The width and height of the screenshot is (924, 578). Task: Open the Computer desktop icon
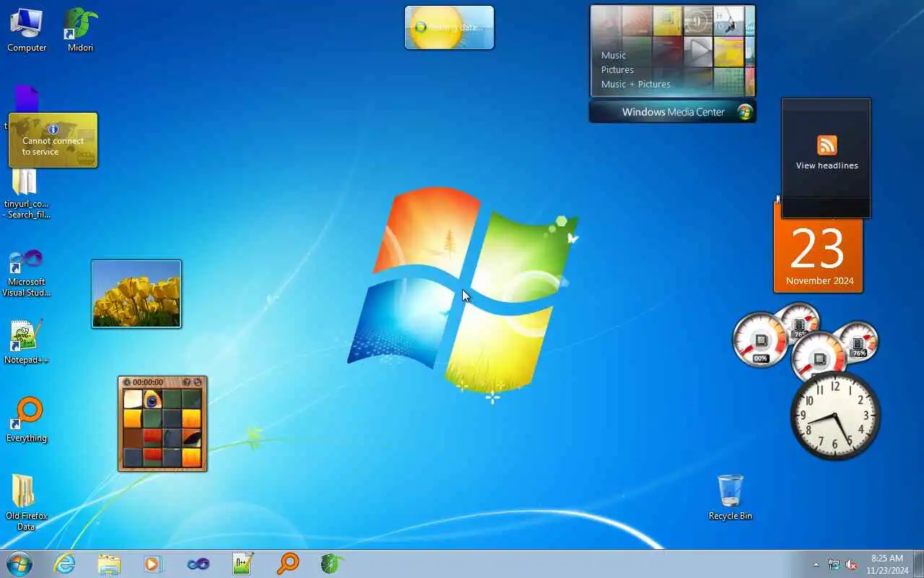click(x=27, y=30)
